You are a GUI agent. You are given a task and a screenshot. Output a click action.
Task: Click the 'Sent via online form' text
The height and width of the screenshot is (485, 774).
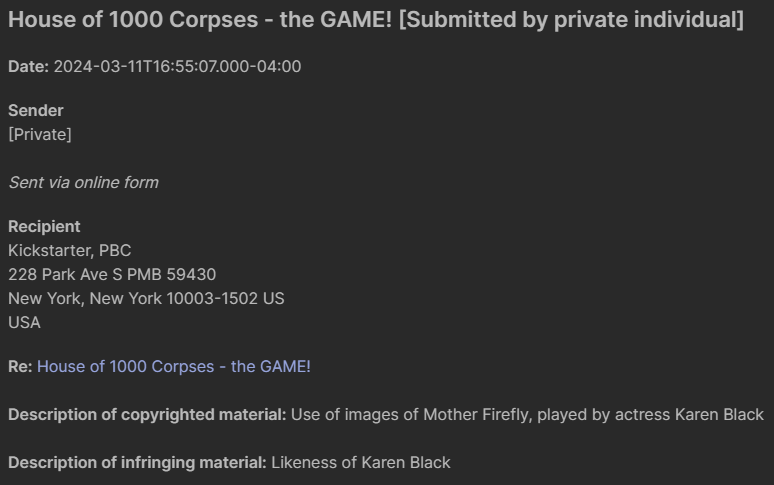(x=83, y=183)
